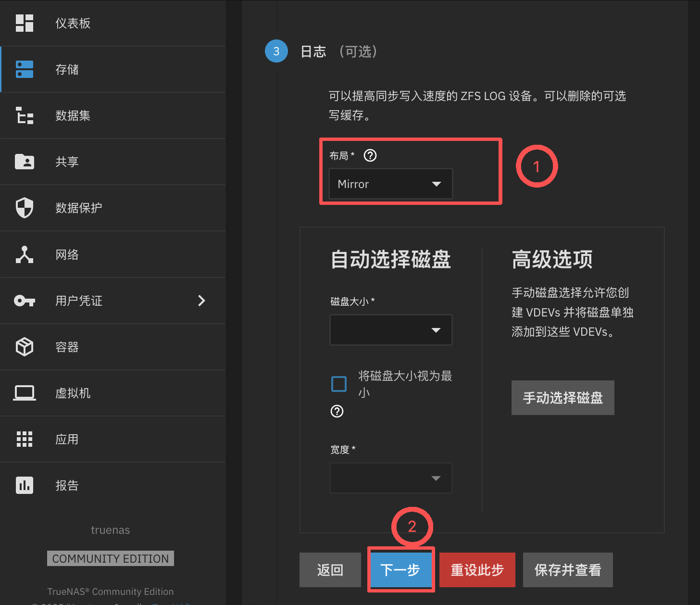
Task: Go to the 应用 menu item
Action: pyautogui.click(x=67, y=439)
